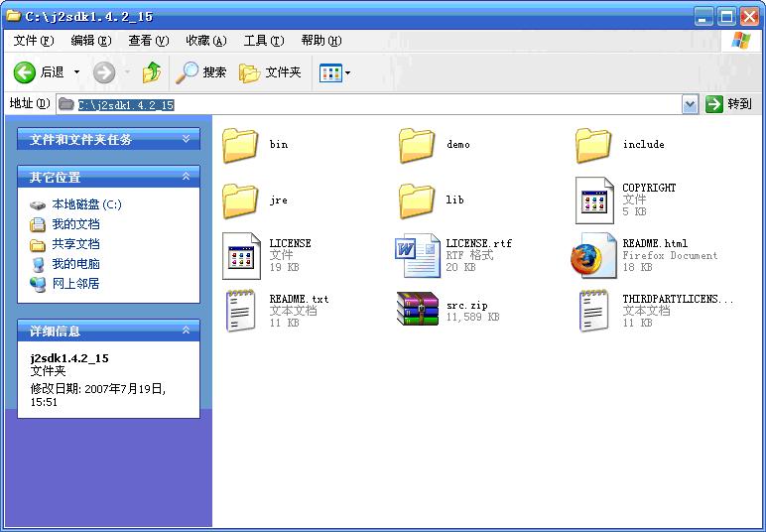Click the greyed-out Forward arrow button

click(x=104, y=72)
